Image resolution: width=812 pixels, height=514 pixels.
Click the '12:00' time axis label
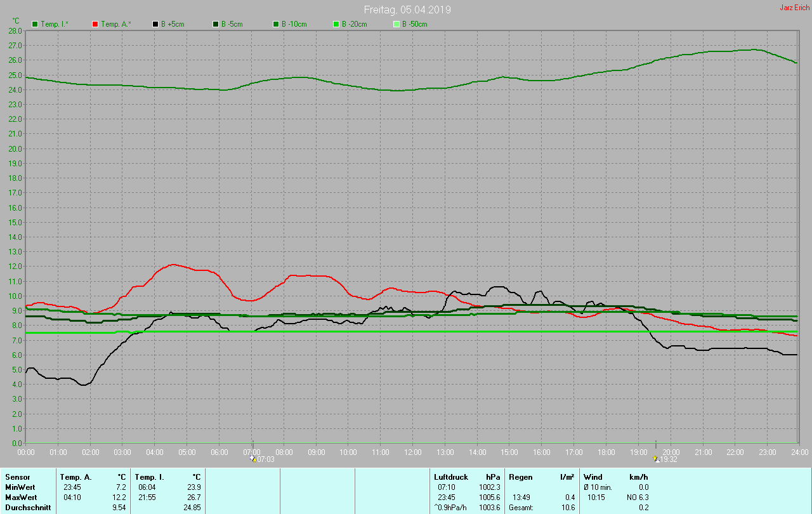(413, 452)
